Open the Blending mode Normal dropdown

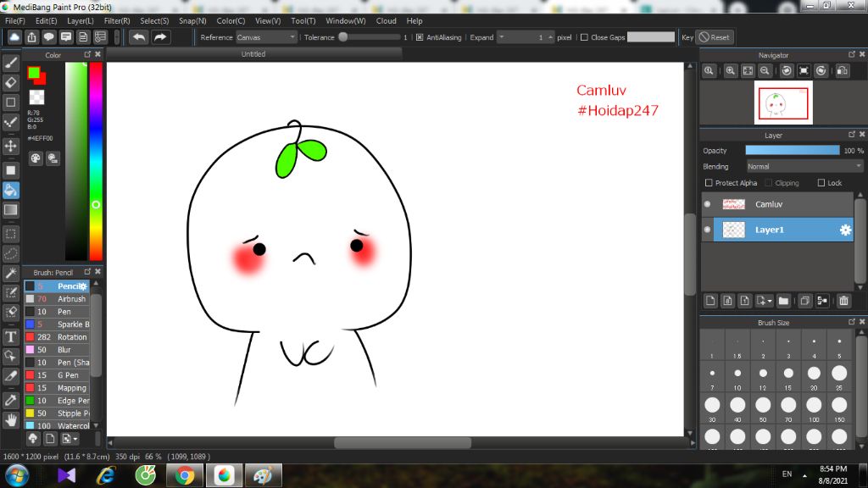pos(804,166)
